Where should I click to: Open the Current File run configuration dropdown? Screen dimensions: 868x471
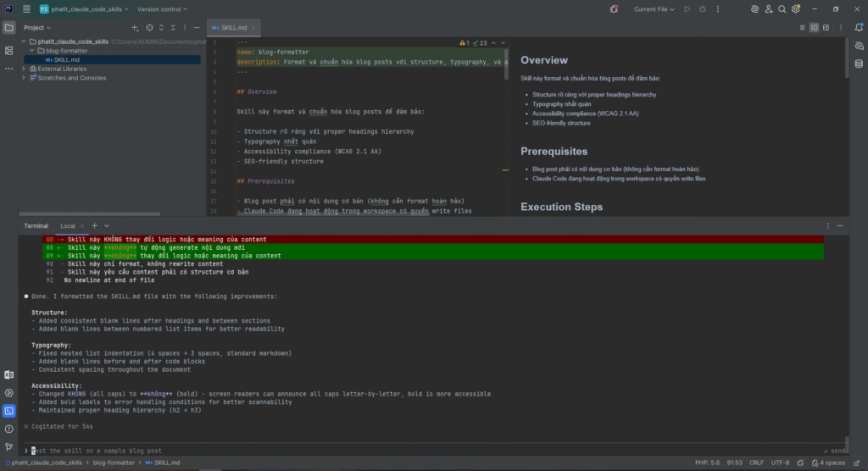tap(655, 9)
